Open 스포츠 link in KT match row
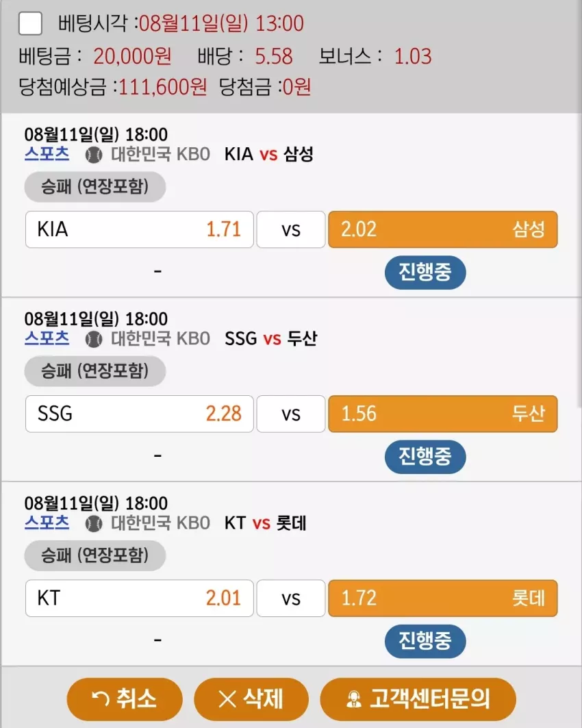 tap(47, 523)
